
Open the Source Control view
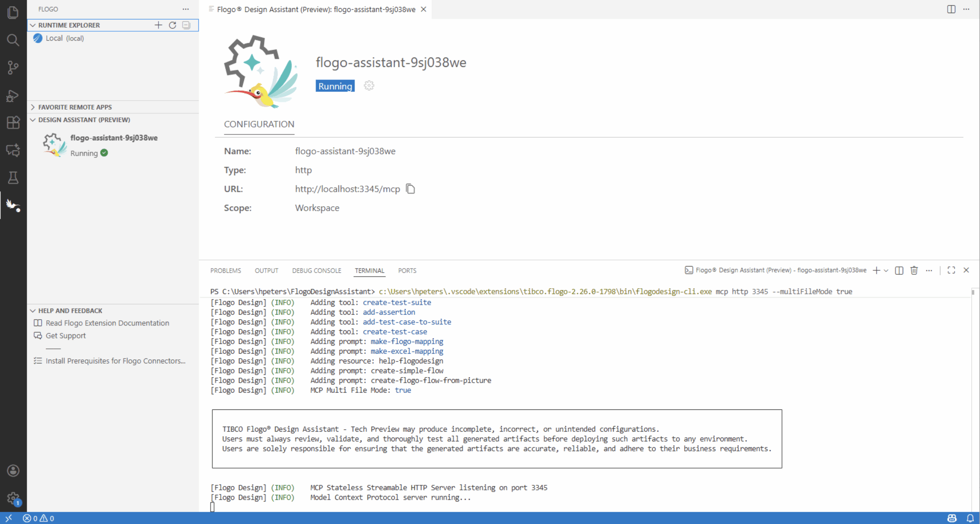13,67
